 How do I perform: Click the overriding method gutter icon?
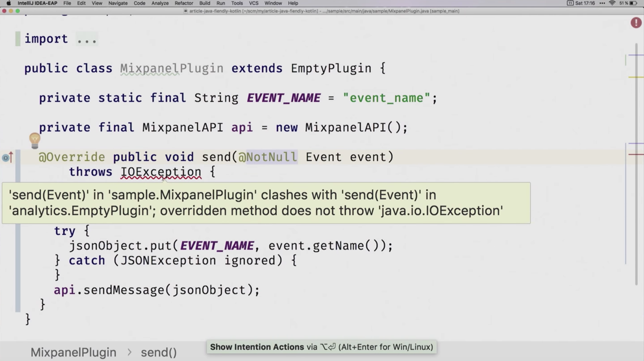click(7, 157)
